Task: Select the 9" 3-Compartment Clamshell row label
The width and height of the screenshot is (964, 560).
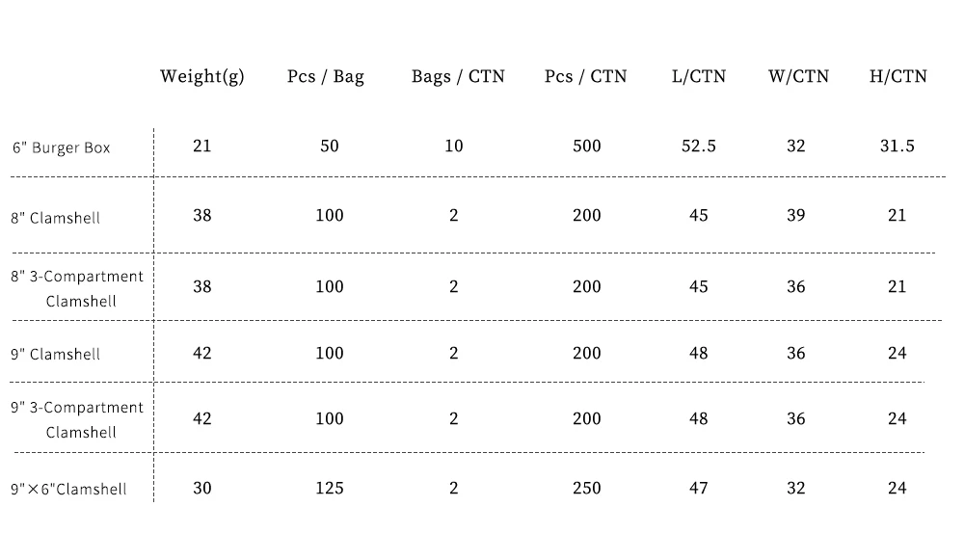Action: 77,419
